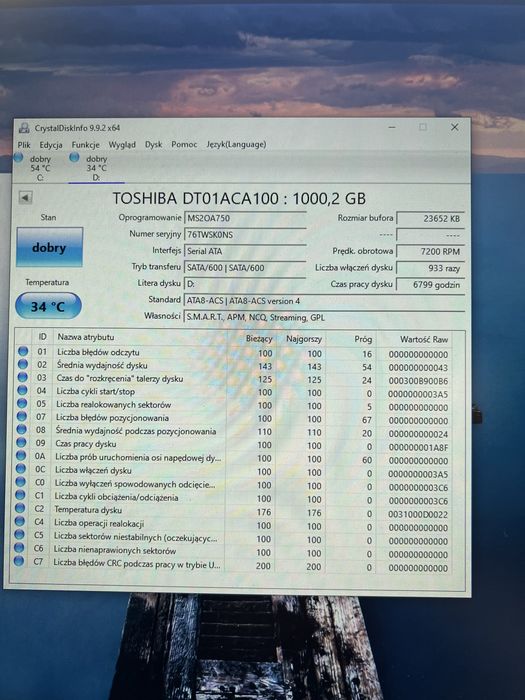
Task: Open the Edycja menu
Action: 51,145
